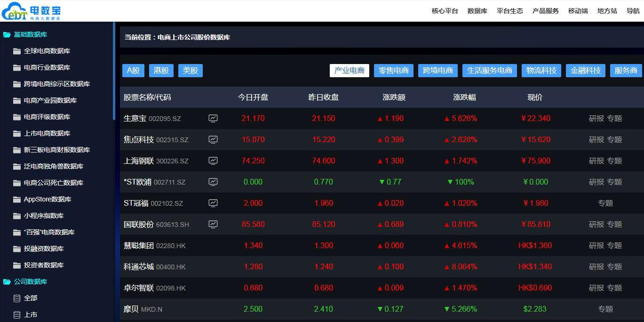Open AppStore数据库 in the sidebar
This screenshot has height=322, width=644.
tap(48, 199)
